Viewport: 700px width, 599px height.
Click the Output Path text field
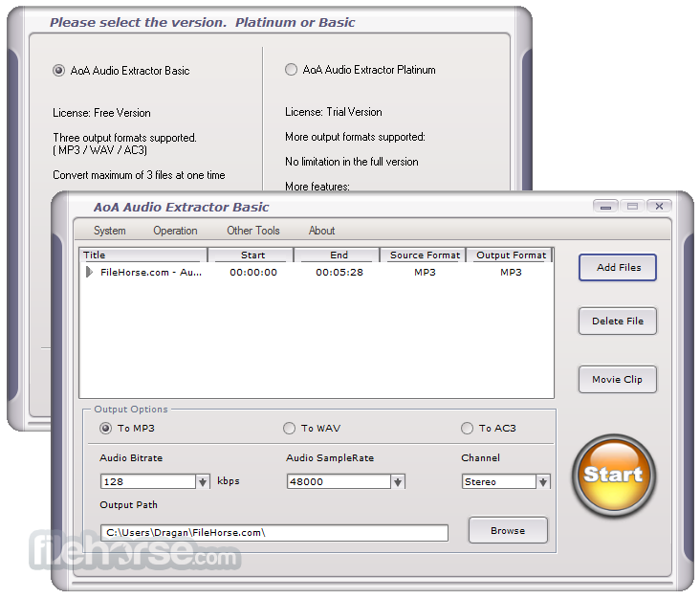click(x=274, y=533)
